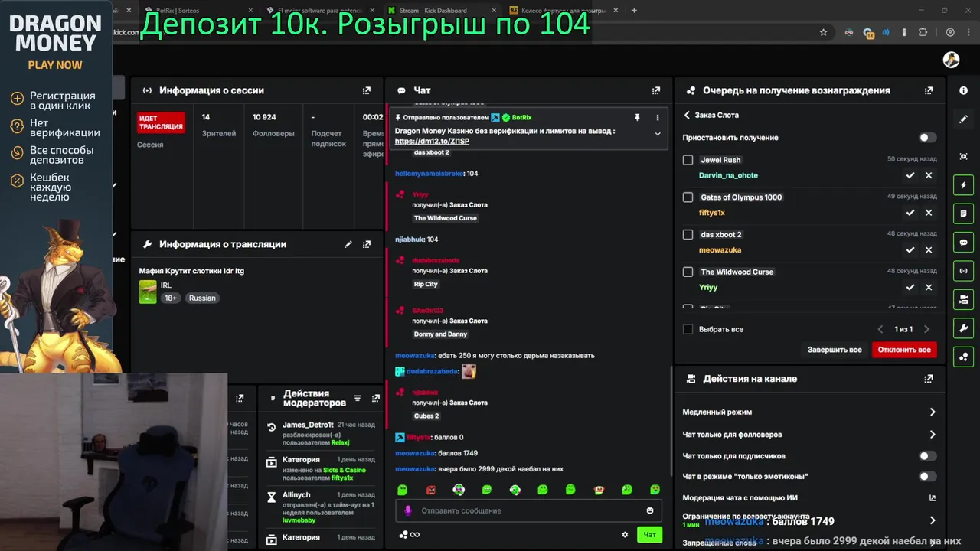Send message with Чат button

(649, 535)
